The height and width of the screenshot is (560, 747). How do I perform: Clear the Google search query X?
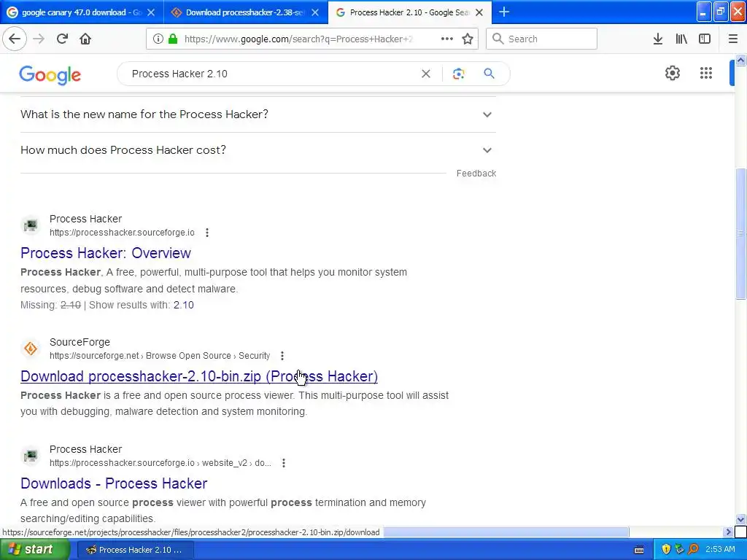[x=426, y=74]
